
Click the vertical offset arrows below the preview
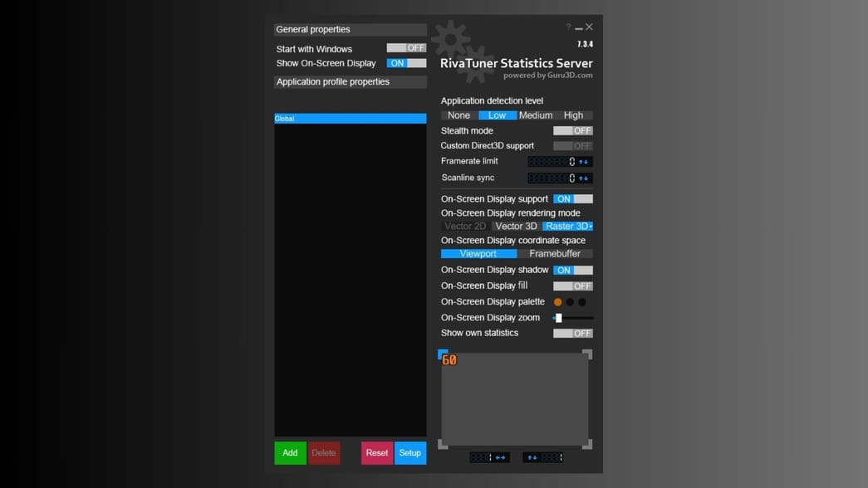[532, 457]
